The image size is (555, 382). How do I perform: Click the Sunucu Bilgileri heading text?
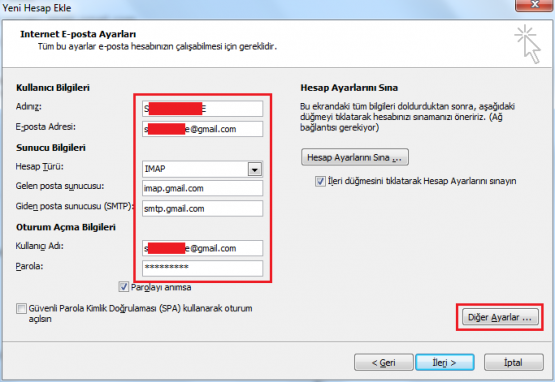coord(51,148)
